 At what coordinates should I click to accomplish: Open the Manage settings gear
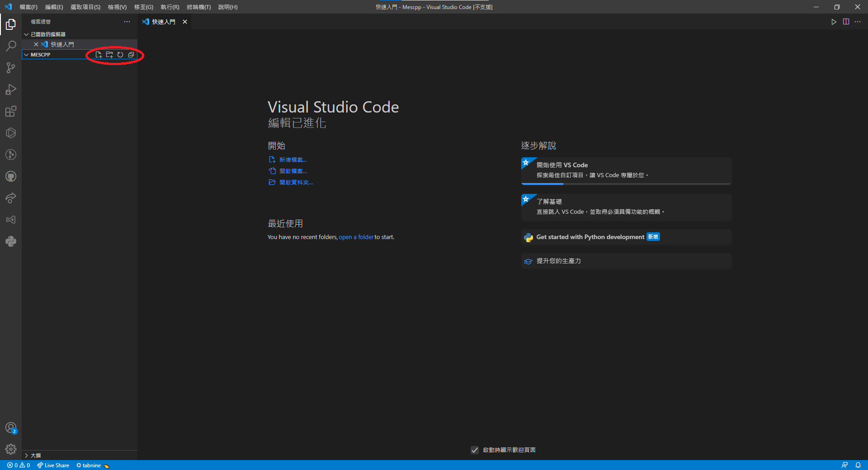[x=11, y=449]
